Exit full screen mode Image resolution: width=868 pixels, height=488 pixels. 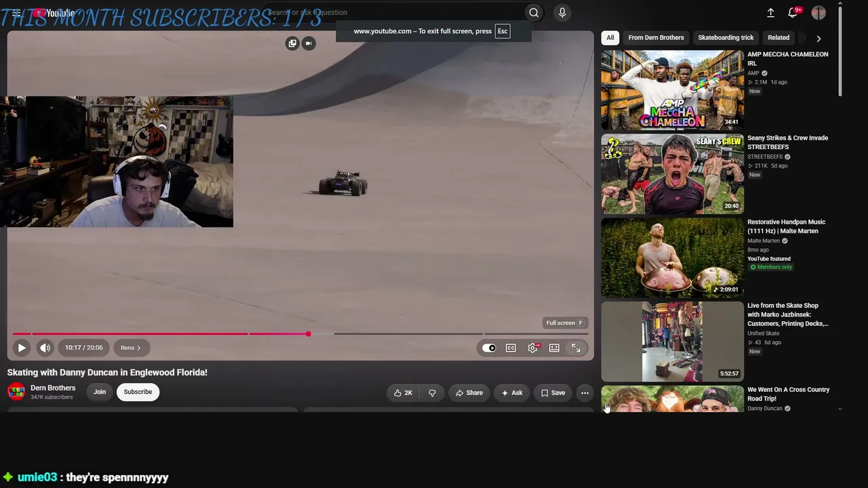pos(576,348)
